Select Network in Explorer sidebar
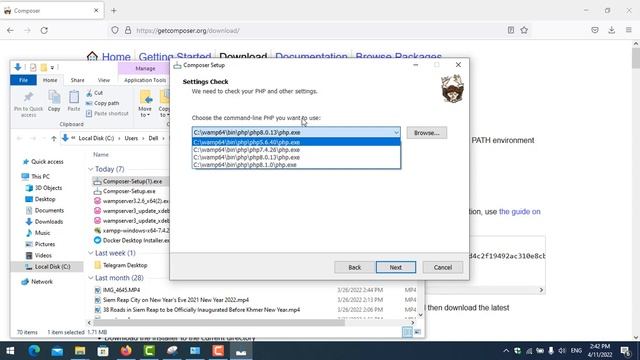This screenshot has width=640, height=360. coord(37,282)
